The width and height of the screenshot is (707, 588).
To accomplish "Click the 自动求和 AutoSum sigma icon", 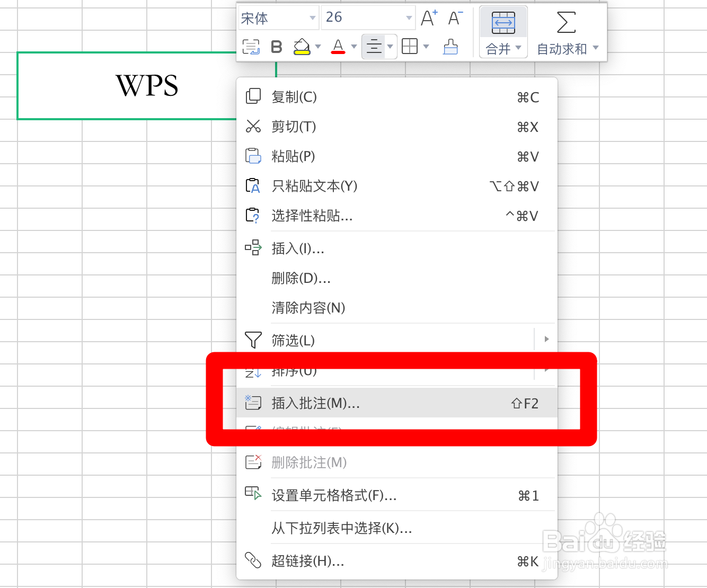I will click(566, 23).
